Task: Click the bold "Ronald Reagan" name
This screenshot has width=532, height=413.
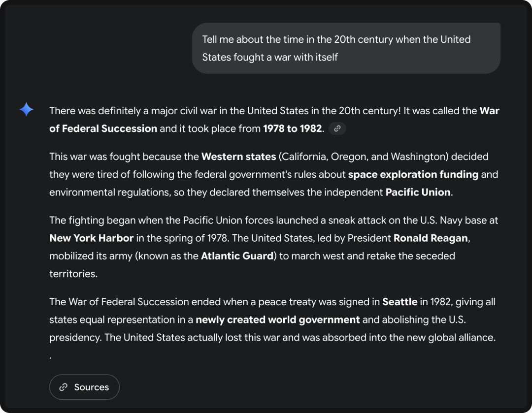Action: [x=430, y=238]
